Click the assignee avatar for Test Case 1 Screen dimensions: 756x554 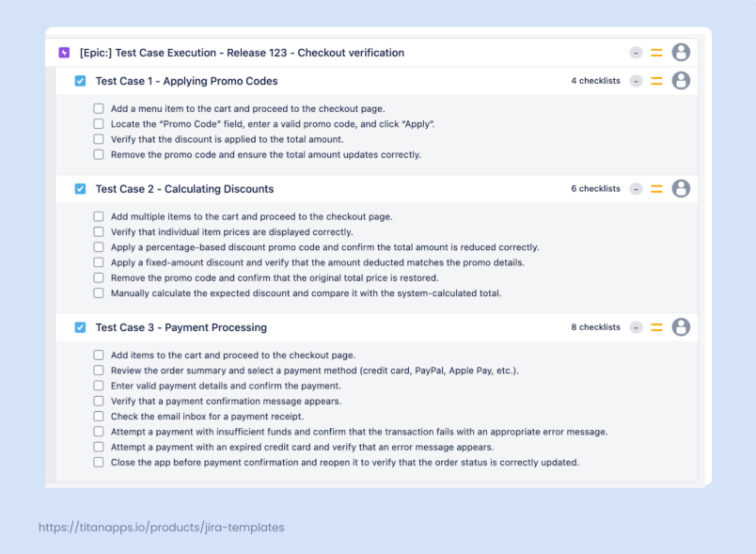681,81
